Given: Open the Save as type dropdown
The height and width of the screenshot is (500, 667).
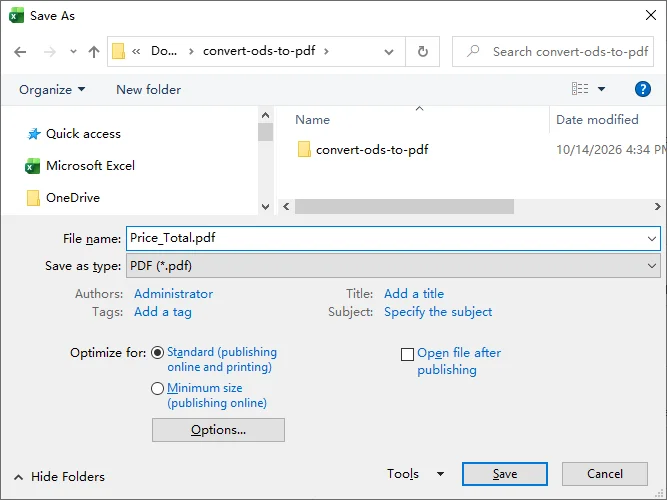Looking at the screenshot, I should pos(393,266).
